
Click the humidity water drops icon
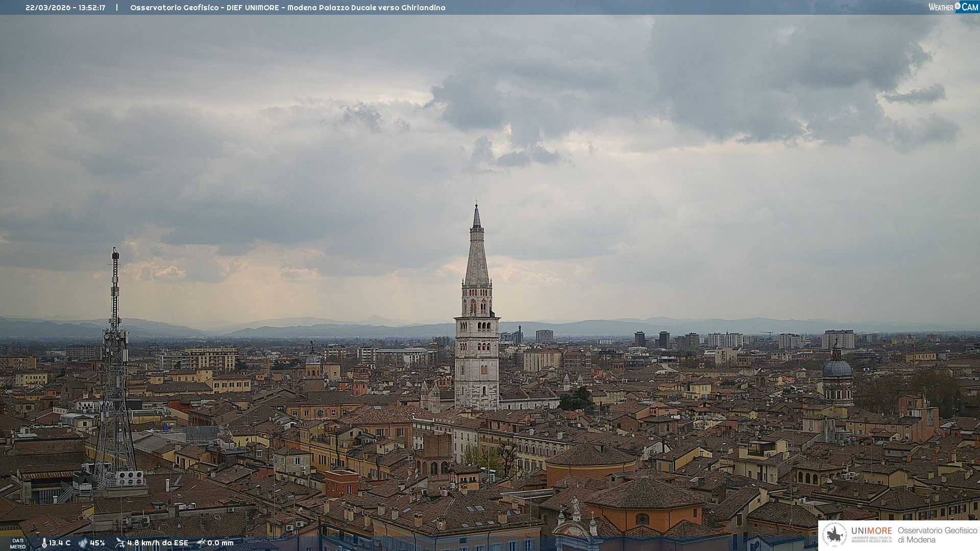(83, 543)
